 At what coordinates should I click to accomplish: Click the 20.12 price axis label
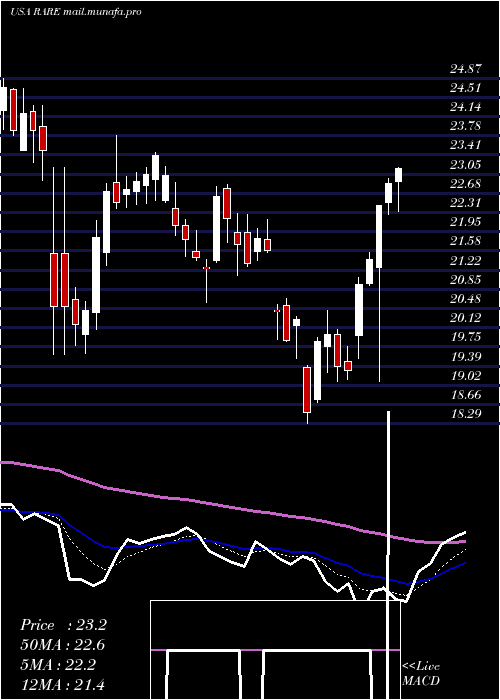click(466, 318)
